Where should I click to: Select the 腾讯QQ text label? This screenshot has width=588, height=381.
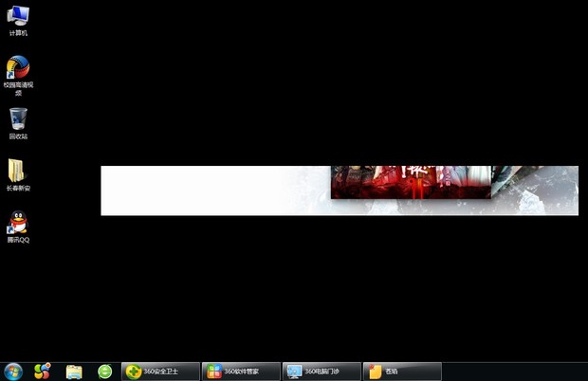click(19, 240)
